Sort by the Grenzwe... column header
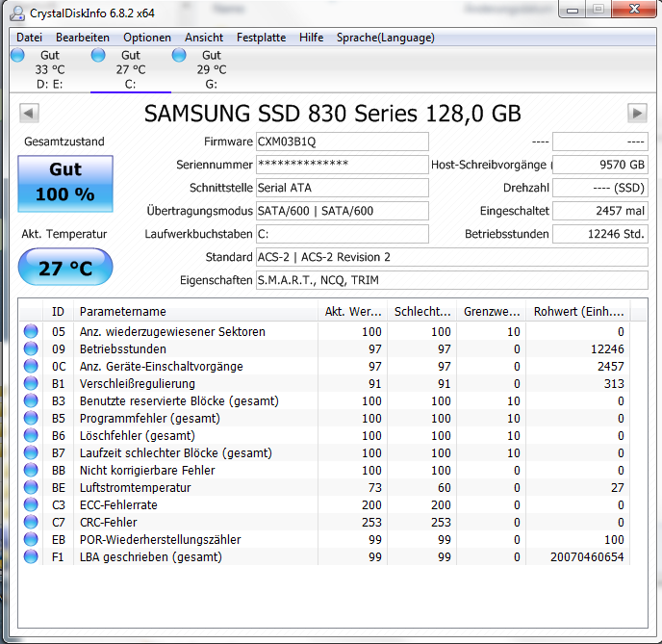This screenshot has height=644, width=662. [x=492, y=312]
